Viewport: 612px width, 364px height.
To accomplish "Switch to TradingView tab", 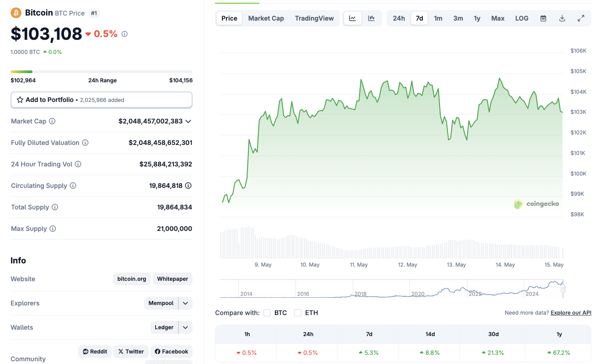I will [314, 18].
